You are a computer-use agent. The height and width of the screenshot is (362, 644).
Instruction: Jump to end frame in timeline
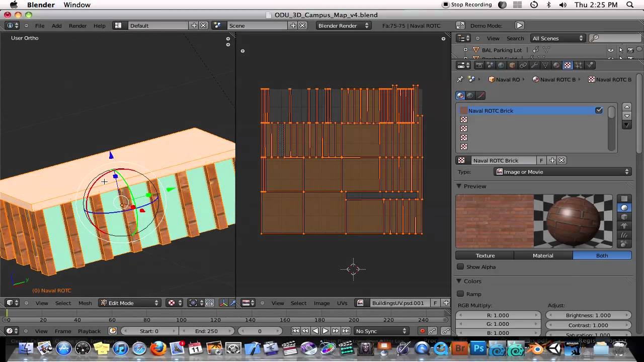point(346,331)
